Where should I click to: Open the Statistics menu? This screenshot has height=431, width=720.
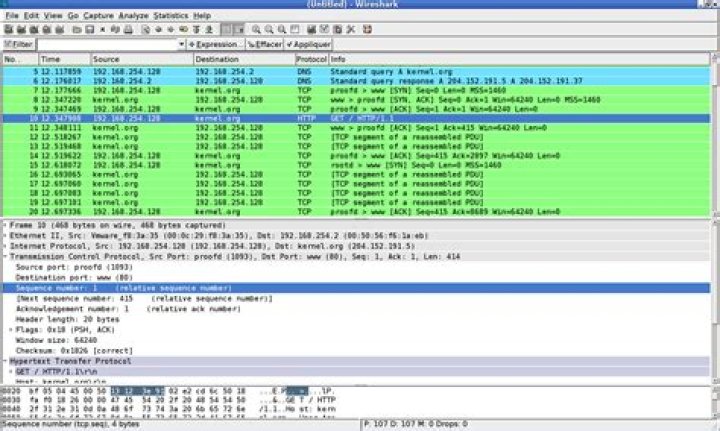click(x=171, y=16)
